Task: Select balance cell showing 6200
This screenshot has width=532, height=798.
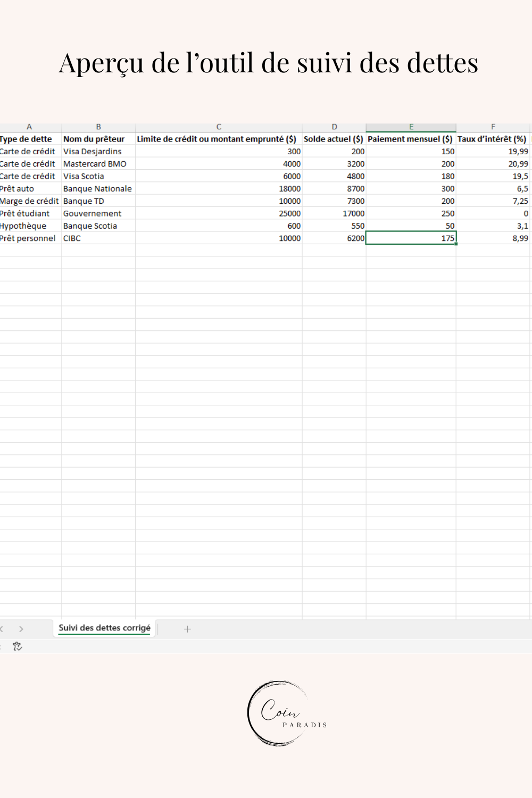Action: [x=334, y=238]
